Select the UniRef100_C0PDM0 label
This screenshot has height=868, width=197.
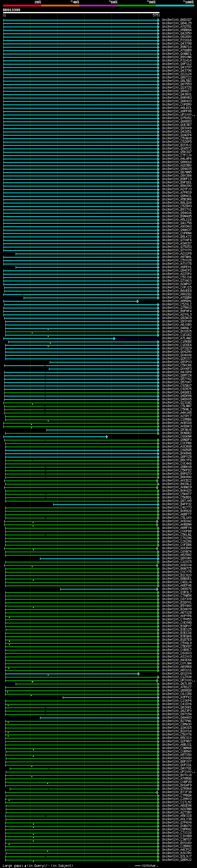click(177, 104)
